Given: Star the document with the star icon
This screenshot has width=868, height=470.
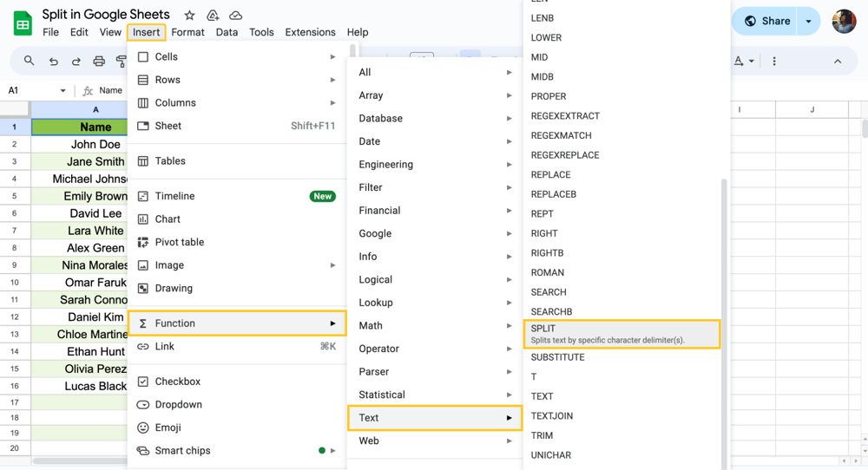Looking at the screenshot, I should pos(189,16).
